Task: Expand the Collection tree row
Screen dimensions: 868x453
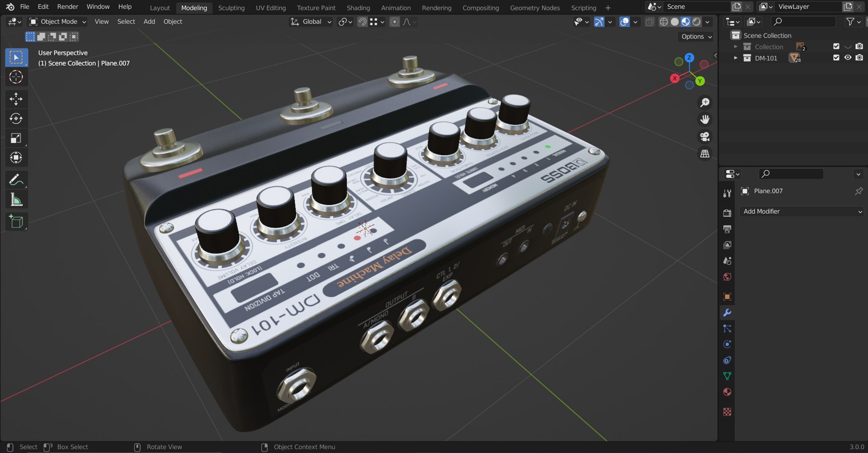Action: click(736, 47)
